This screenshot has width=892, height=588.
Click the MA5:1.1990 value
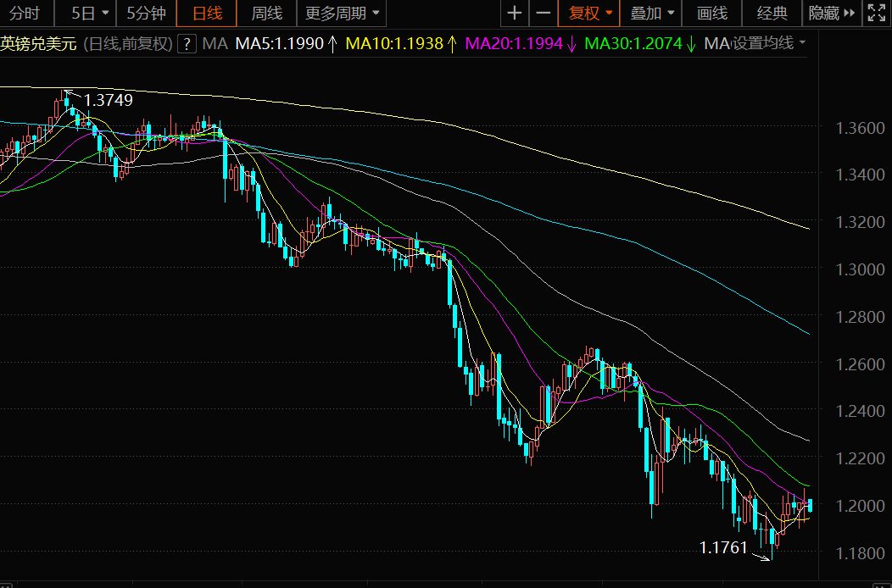point(279,44)
